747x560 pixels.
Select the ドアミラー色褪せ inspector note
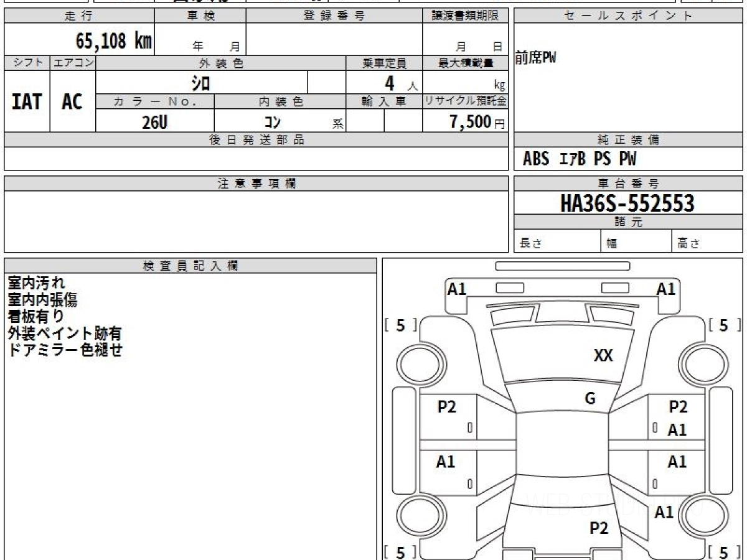pyautogui.click(x=65, y=350)
